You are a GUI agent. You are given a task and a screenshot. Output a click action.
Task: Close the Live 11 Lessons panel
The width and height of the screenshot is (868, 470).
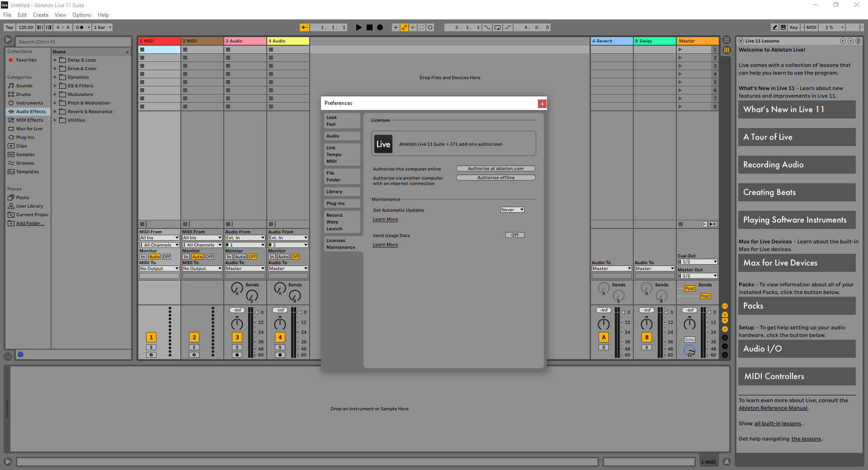pyautogui.click(x=741, y=41)
